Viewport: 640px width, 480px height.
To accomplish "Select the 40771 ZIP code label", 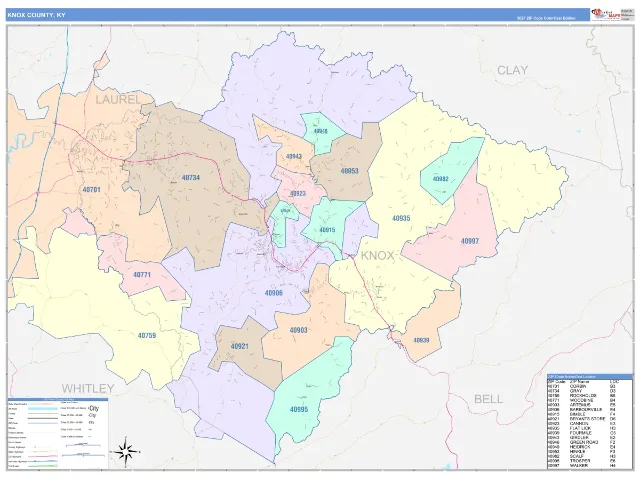I will (142, 275).
